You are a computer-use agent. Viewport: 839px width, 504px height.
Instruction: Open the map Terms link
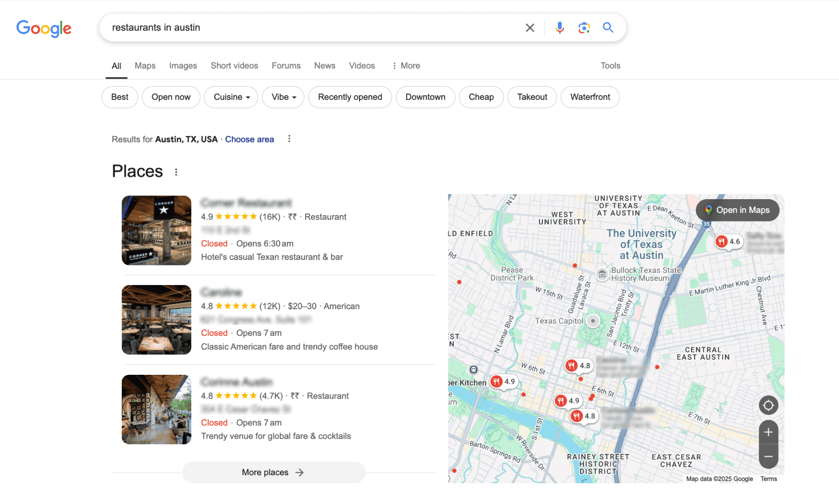pyautogui.click(x=768, y=479)
